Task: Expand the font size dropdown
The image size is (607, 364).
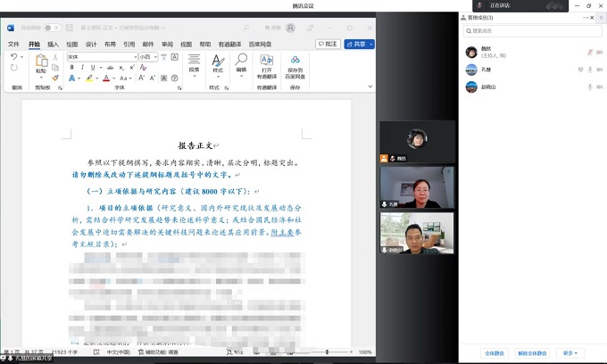Action: pyautogui.click(x=157, y=56)
